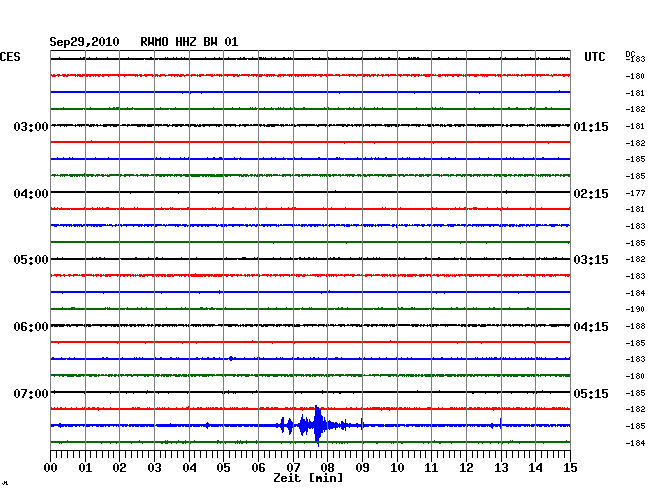650x494 pixels.
Task: Select minute tick label 00
Action: tap(51, 468)
